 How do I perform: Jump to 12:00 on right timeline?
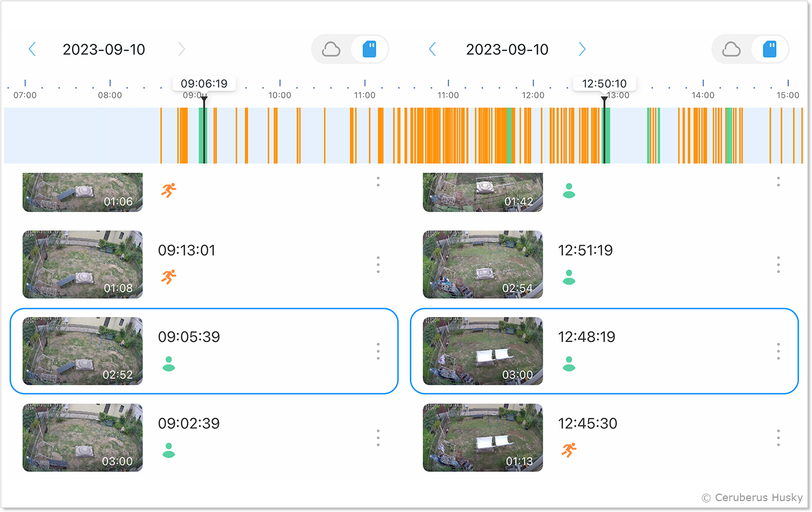533,95
